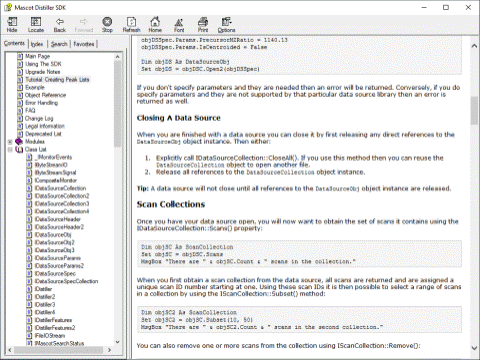Viewport: 480px width, 360px height.
Task: Click the IDataSourceParams2 page icon
Action: point(29,266)
